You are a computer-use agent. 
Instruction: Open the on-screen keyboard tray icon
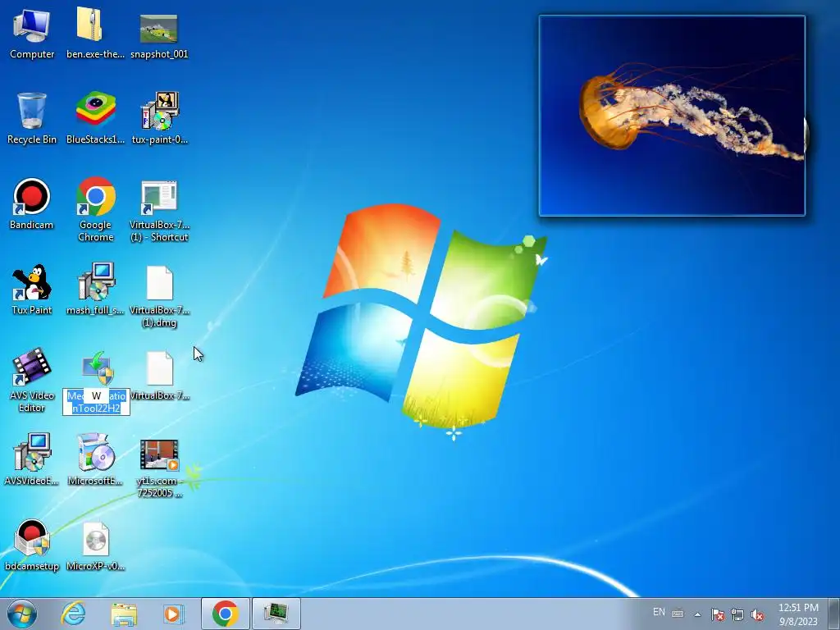pyautogui.click(x=678, y=614)
